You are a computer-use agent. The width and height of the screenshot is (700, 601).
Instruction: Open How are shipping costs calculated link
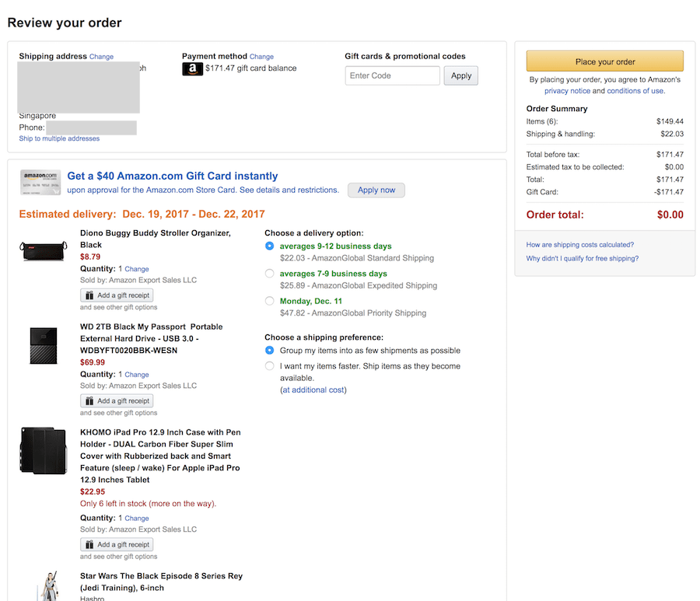tap(580, 245)
